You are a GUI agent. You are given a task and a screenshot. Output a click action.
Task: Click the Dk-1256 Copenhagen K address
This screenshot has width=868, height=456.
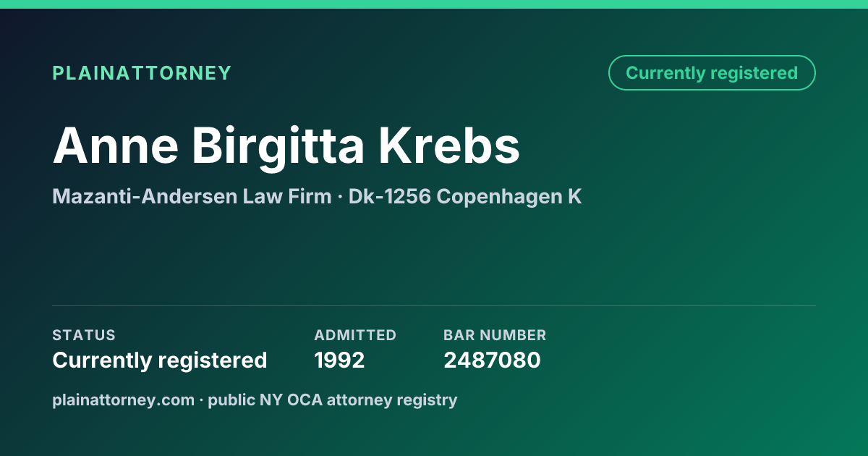[x=465, y=196]
